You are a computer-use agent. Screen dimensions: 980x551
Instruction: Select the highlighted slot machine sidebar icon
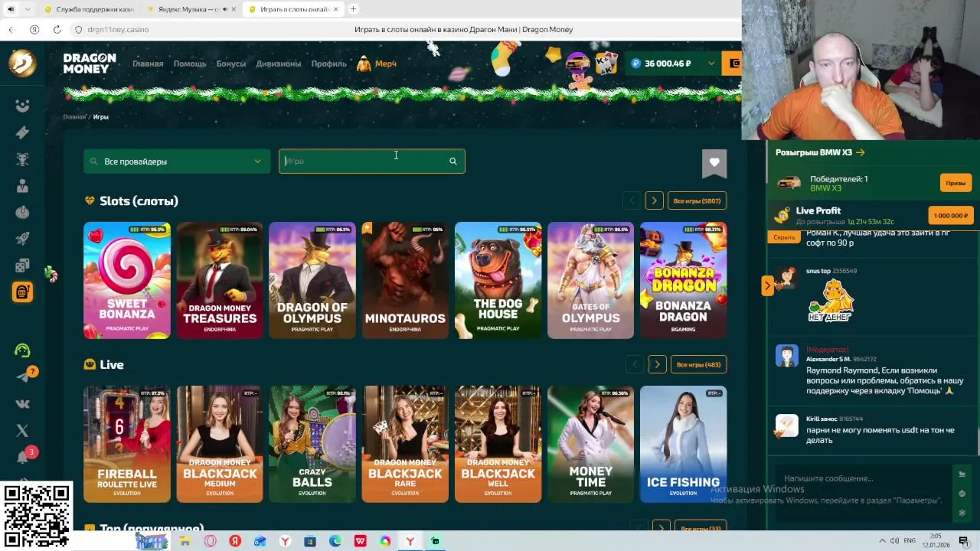point(22,292)
